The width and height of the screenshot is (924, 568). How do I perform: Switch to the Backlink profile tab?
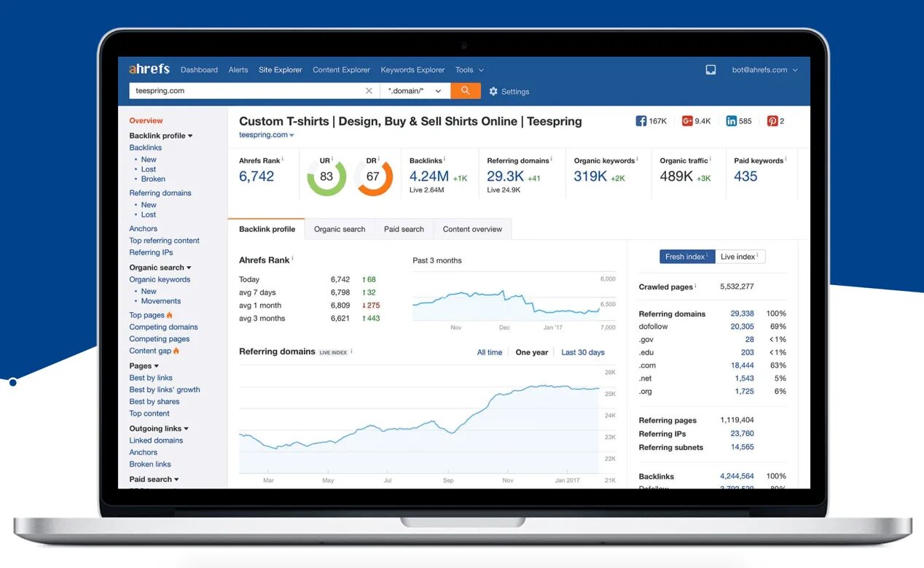267,229
